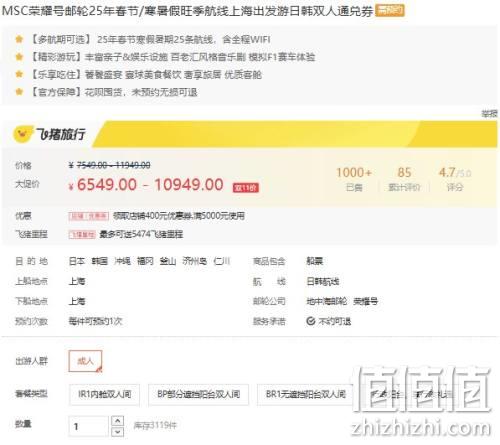
Task: Click 上海 in the 上船地点 row
Action: click(77, 281)
